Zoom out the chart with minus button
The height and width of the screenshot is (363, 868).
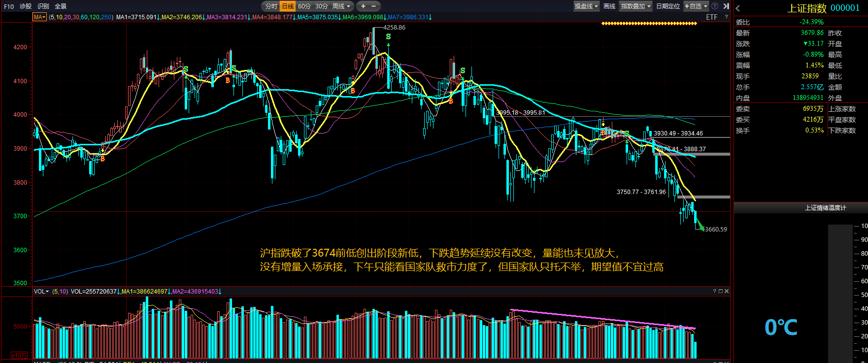click(374, 6)
